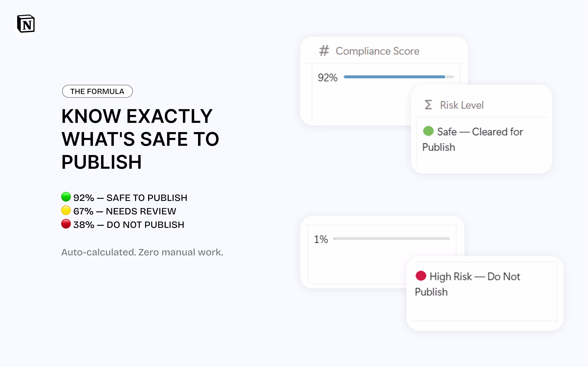Click the 1% compliance progress bar
Screen dimensions: 588x367
(x=392, y=239)
